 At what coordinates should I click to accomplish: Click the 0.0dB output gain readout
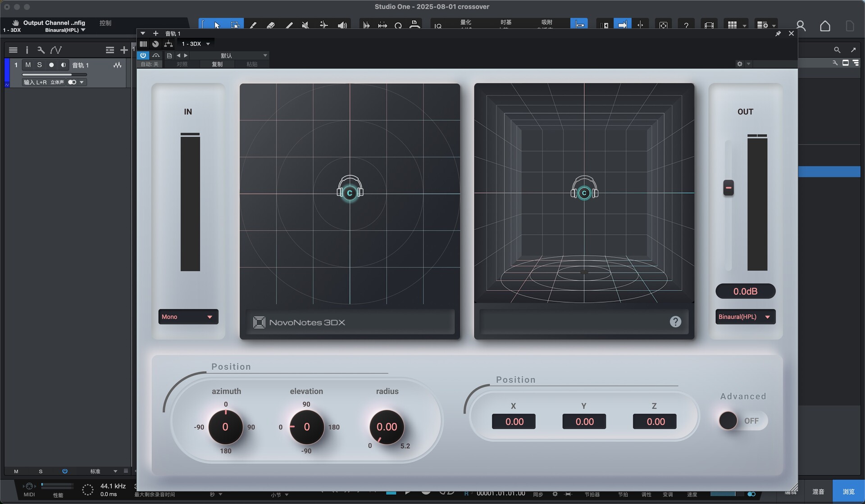[x=746, y=291]
